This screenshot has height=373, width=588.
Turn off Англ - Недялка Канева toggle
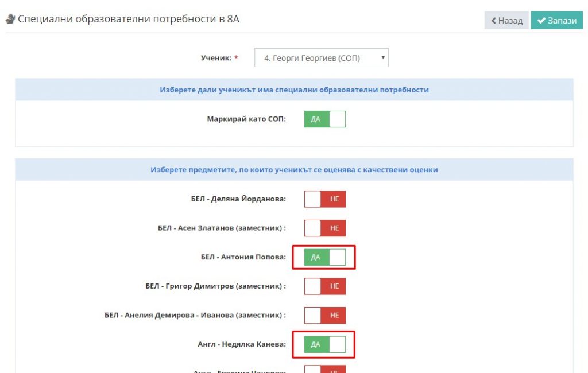click(325, 344)
